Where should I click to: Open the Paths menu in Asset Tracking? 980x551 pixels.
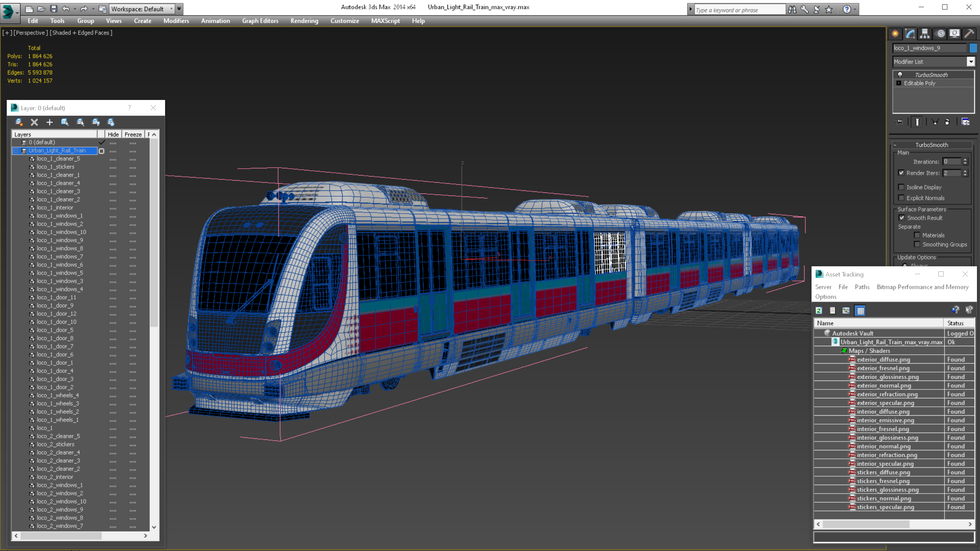862,287
